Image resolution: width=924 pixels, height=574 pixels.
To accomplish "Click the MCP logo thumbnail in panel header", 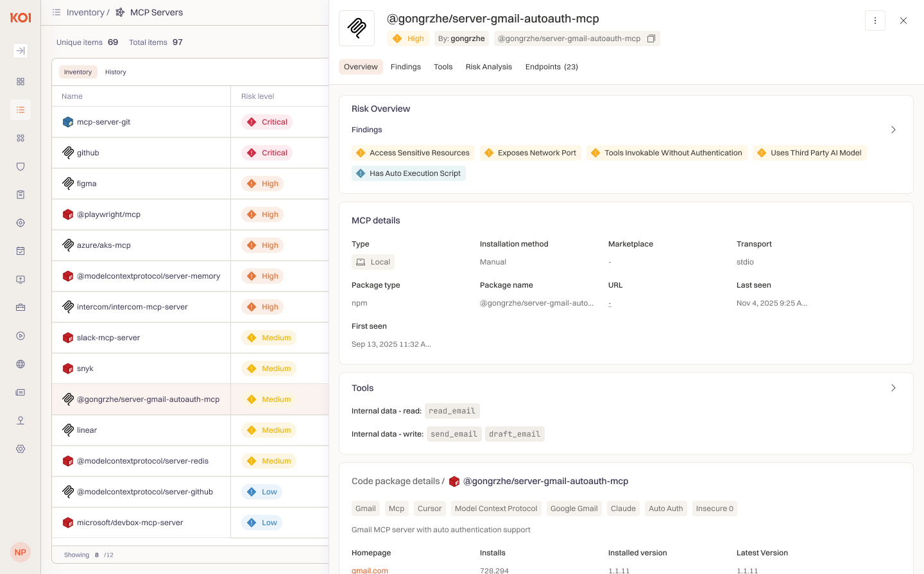I will [357, 28].
